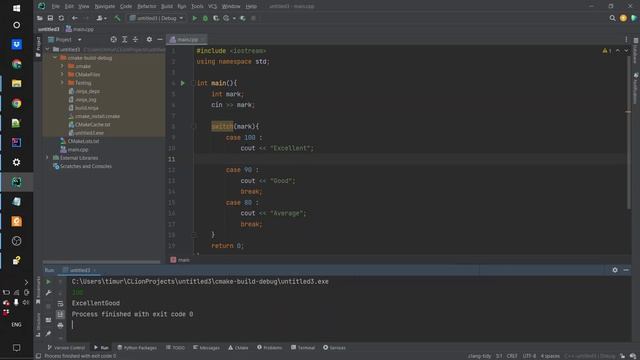Collapse the cmake-build-debug folder
The image size is (640, 360).
55,58
